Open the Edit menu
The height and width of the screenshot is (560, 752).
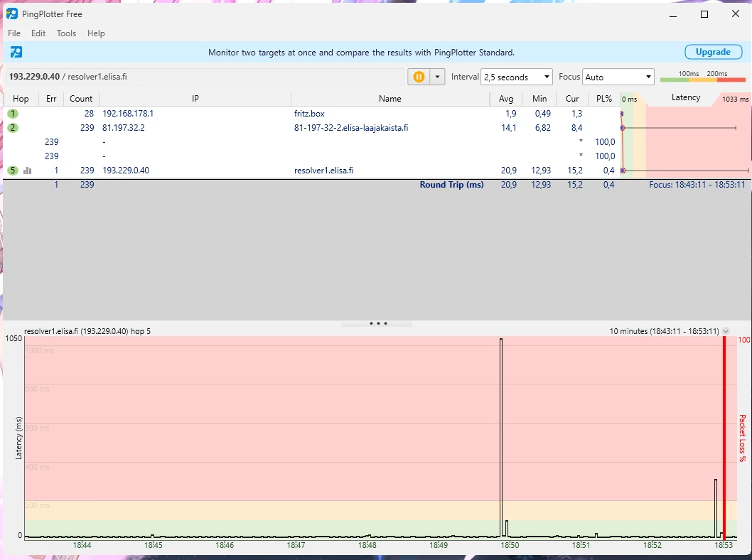[x=38, y=33]
